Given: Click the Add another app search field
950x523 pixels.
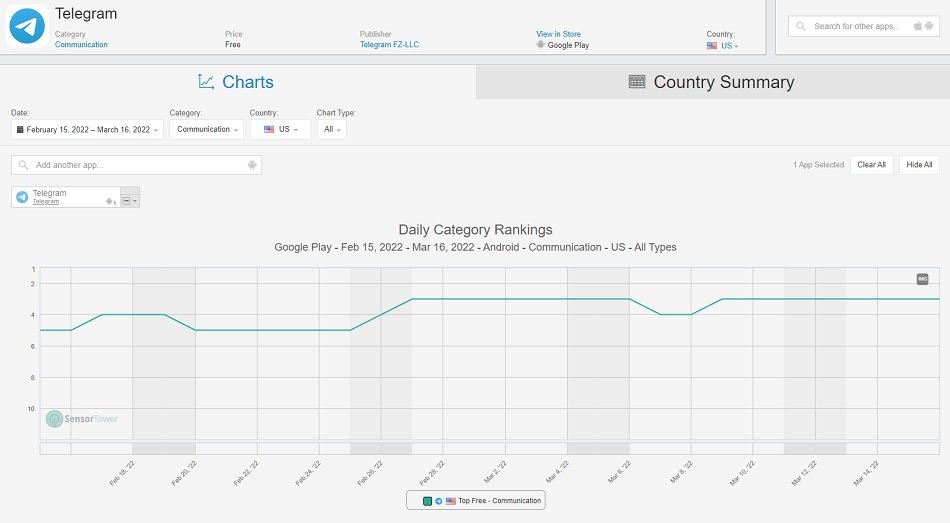Looking at the screenshot, I should [x=136, y=165].
